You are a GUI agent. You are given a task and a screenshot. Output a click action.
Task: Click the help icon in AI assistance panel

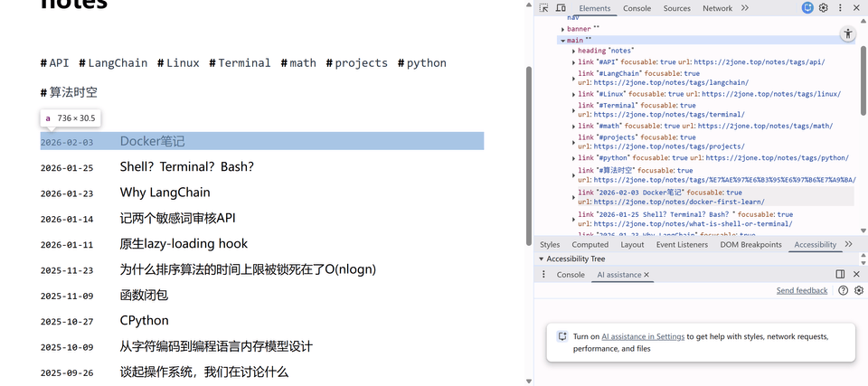click(843, 291)
